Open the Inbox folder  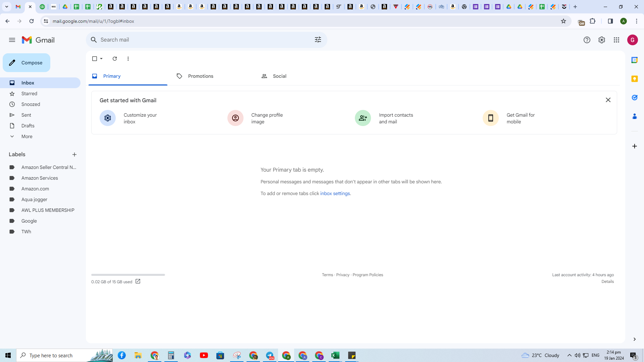(x=40, y=83)
